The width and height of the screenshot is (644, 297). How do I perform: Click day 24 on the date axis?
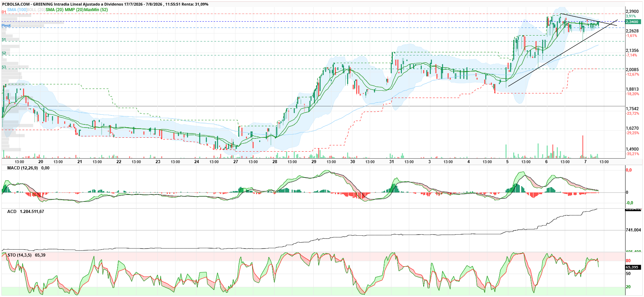[x=197, y=162]
